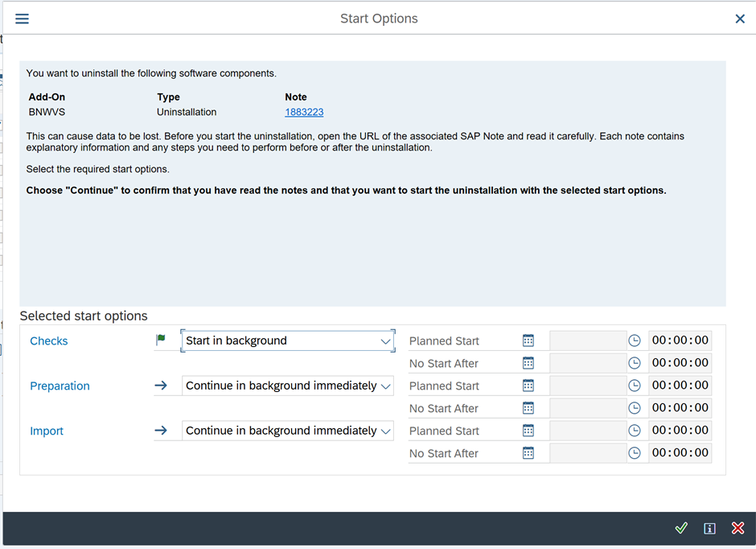Expand the Checks start option dropdown
This screenshot has width=756, height=549.
pyautogui.click(x=385, y=341)
